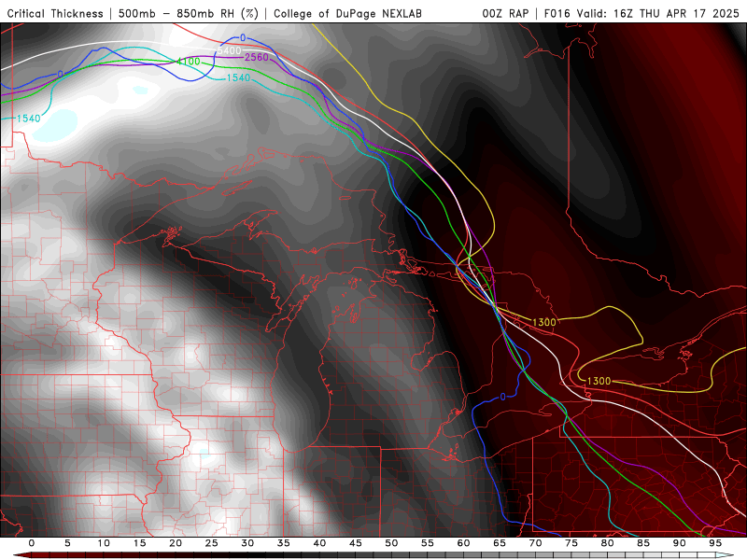Click "College of DuPage NEXLAB" in the header

pyautogui.click(x=347, y=13)
